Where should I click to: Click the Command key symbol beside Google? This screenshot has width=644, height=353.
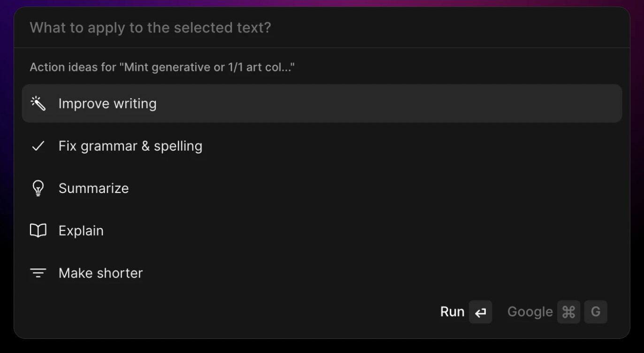[568, 312]
